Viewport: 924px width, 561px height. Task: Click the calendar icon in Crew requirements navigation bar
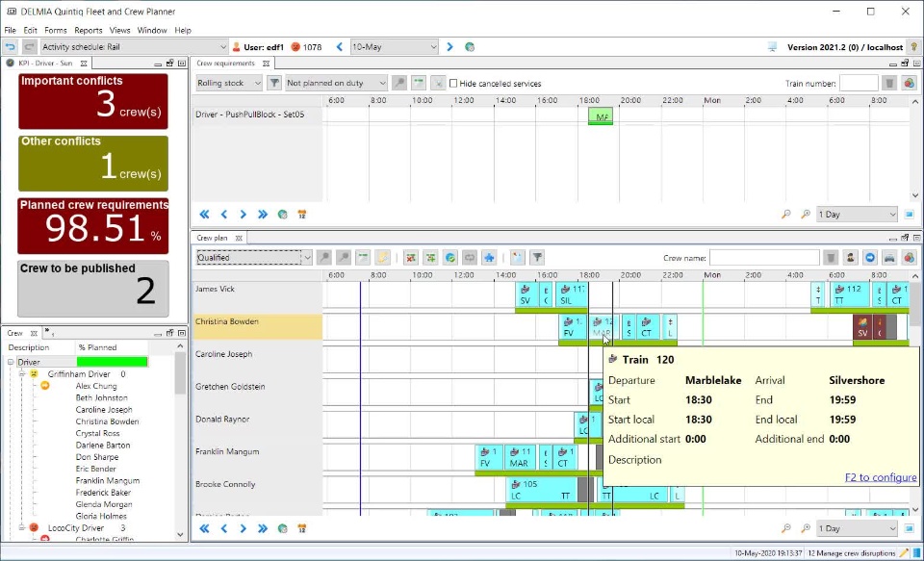pyautogui.click(x=301, y=215)
